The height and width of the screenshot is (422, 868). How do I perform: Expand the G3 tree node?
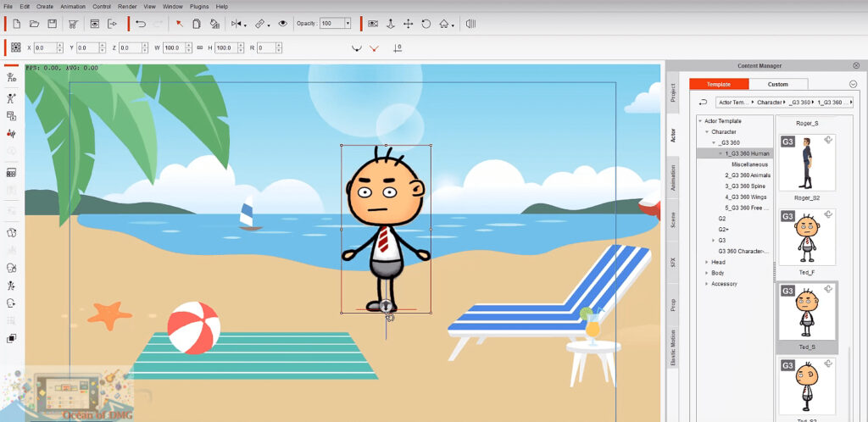714,241
